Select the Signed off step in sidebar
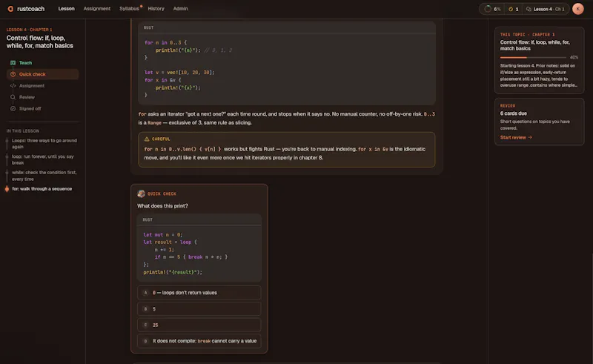This screenshot has height=364, width=593. 42,108
